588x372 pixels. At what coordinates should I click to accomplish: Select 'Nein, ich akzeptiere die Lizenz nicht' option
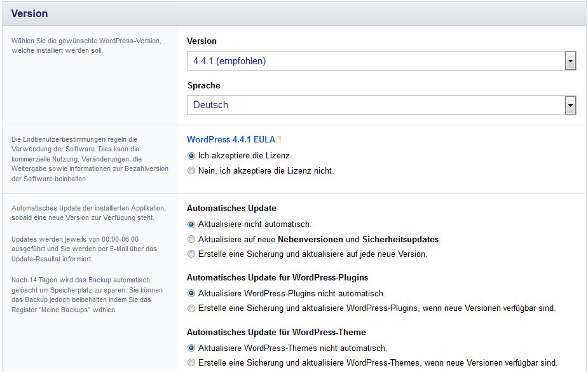191,170
